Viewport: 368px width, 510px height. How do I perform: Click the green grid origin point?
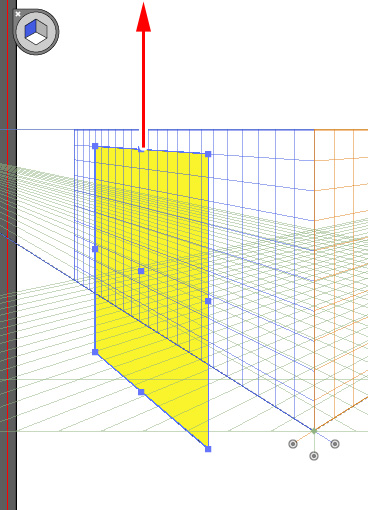tap(314, 431)
